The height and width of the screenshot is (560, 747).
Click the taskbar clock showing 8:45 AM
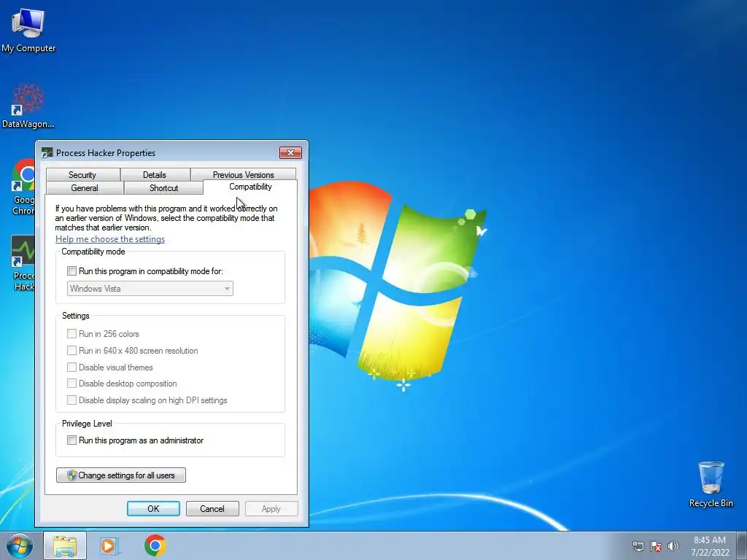coord(710,546)
